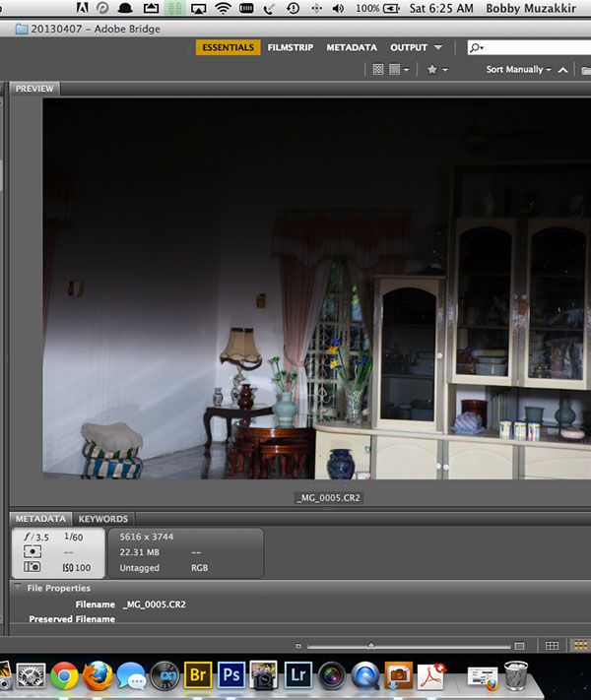
Task: Launch Photoshop from the dock
Action: (x=230, y=675)
